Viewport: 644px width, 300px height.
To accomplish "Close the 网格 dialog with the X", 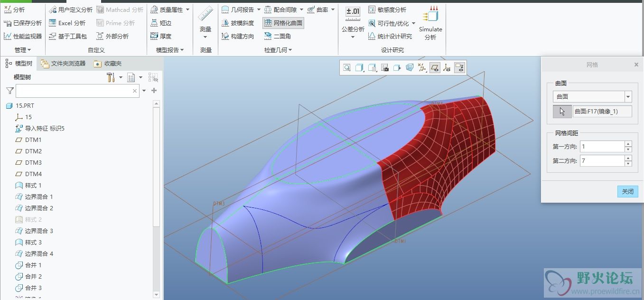I will 636,65.
